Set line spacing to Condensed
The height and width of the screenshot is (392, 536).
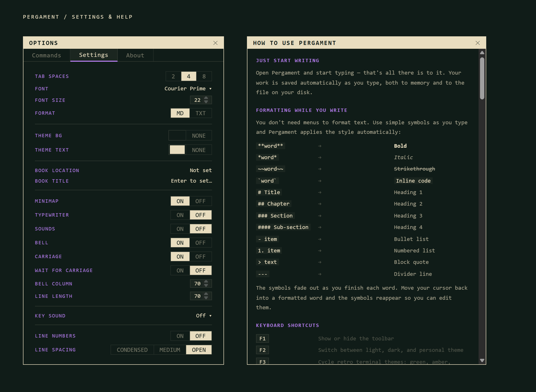point(132,350)
